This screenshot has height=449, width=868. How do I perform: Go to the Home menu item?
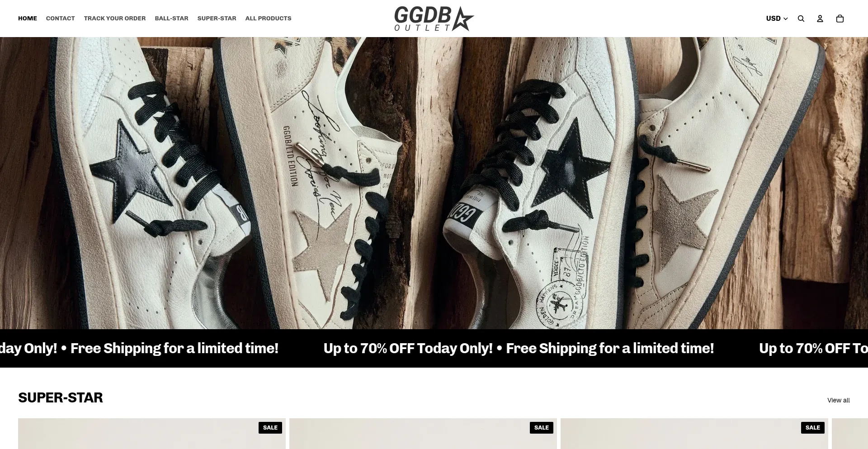(28, 19)
